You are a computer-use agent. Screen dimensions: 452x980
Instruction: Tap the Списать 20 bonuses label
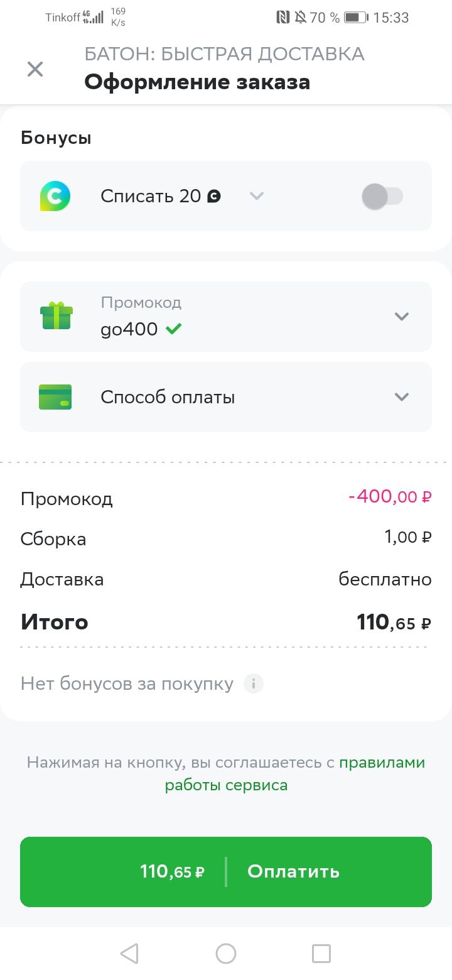tap(151, 196)
